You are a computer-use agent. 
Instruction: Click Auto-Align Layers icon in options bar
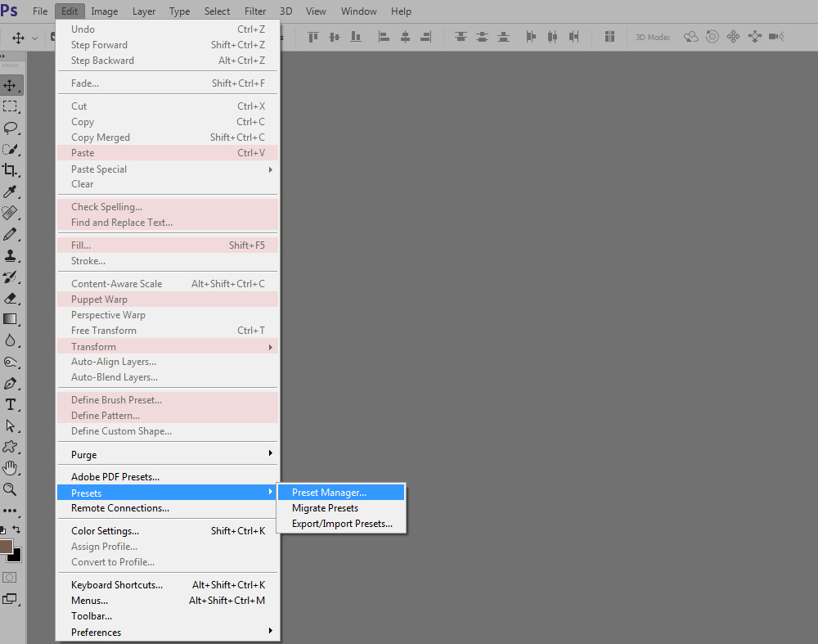(609, 37)
